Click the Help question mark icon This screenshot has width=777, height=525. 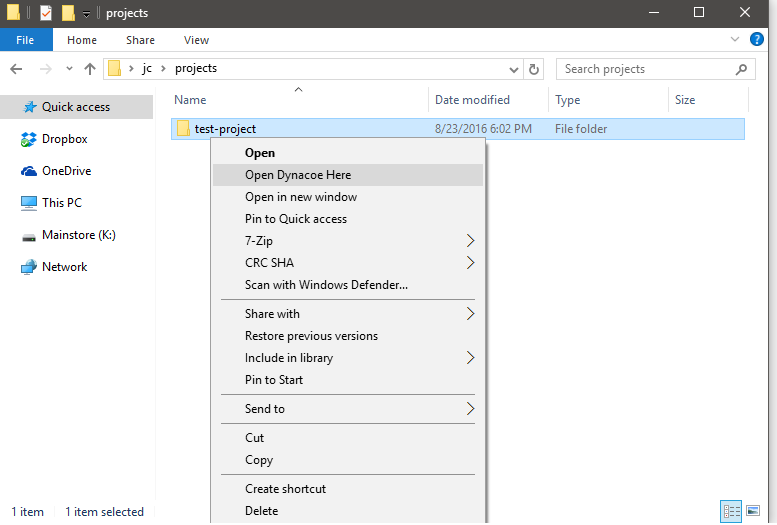pos(758,40)
